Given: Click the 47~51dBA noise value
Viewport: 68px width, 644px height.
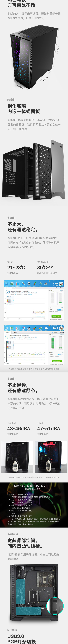Looking at the screenshot, I should point(49,428).
